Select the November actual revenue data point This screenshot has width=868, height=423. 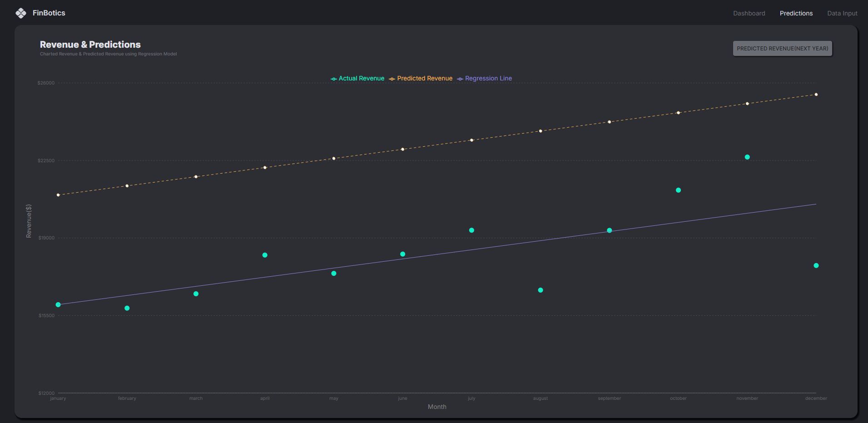click(x=747, y=157)
